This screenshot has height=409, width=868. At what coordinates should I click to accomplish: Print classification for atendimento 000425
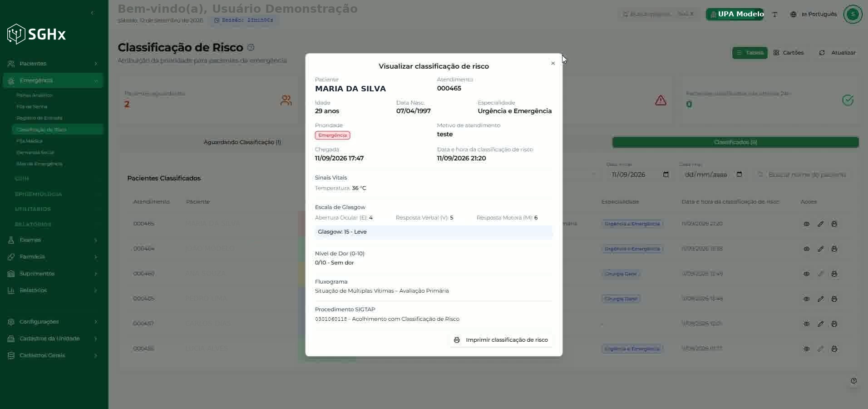834,299
